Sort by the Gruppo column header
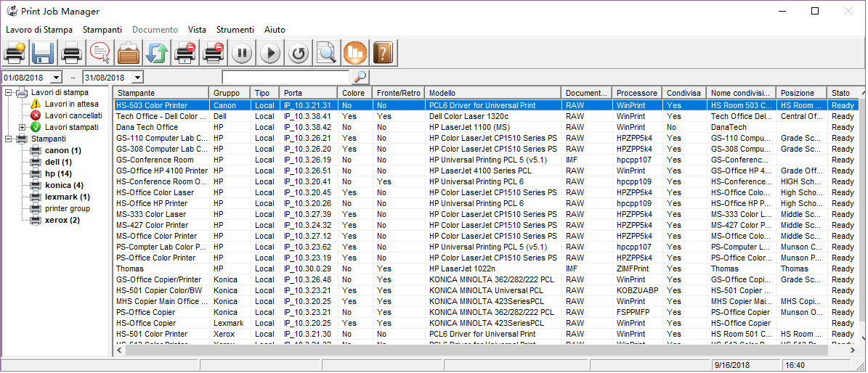 (230, 93)
